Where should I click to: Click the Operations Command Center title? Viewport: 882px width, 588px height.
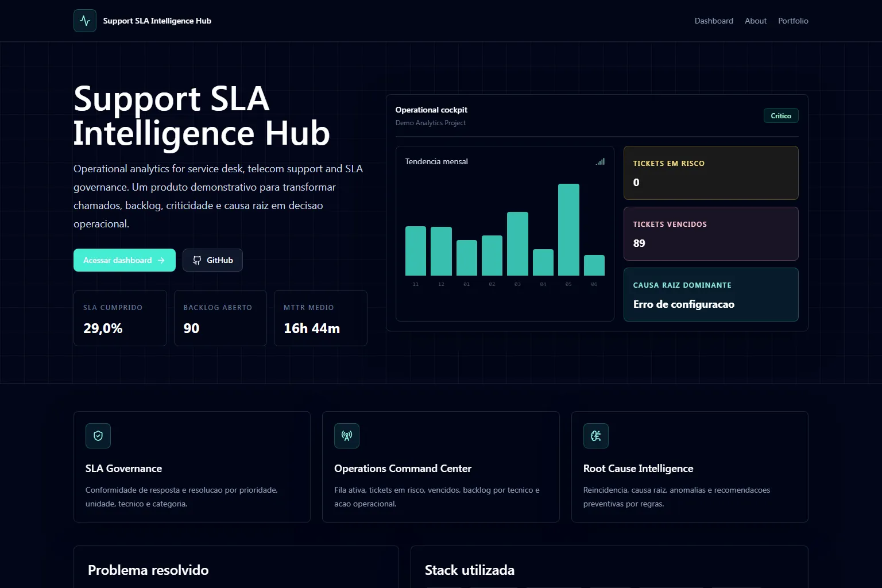(x=403, y=469)
